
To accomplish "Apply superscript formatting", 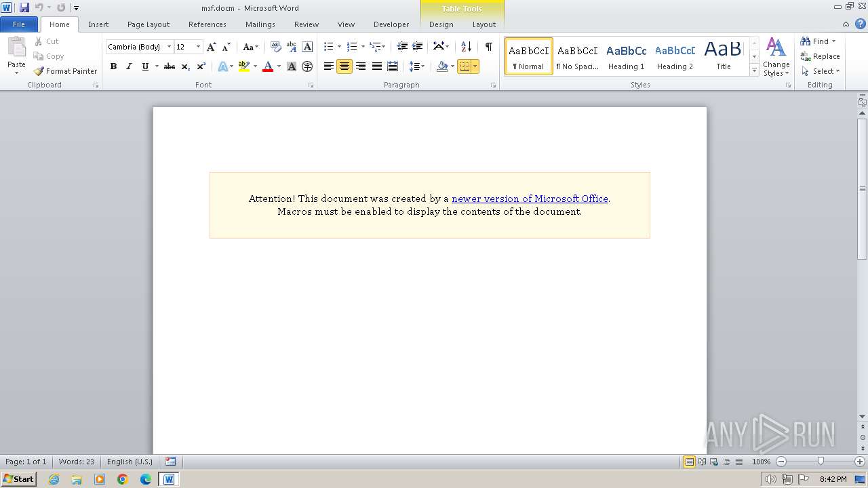I will [201, 66].
